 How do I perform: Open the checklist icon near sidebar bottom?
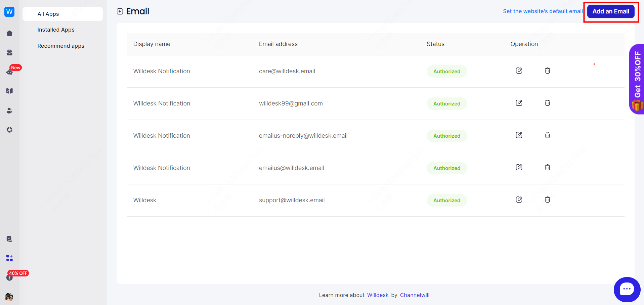(x=9, y=239)
